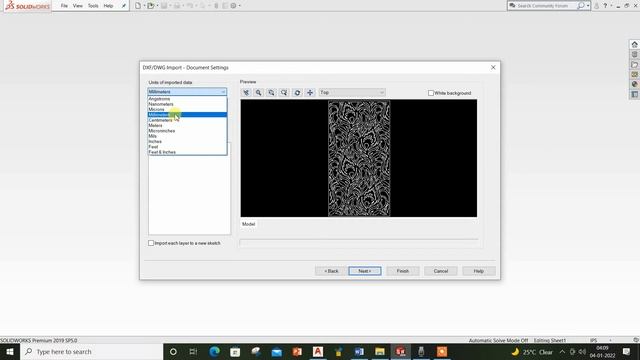Select Nanometers from the units list
The image size is (640, 360).
(x=187, y=104)
